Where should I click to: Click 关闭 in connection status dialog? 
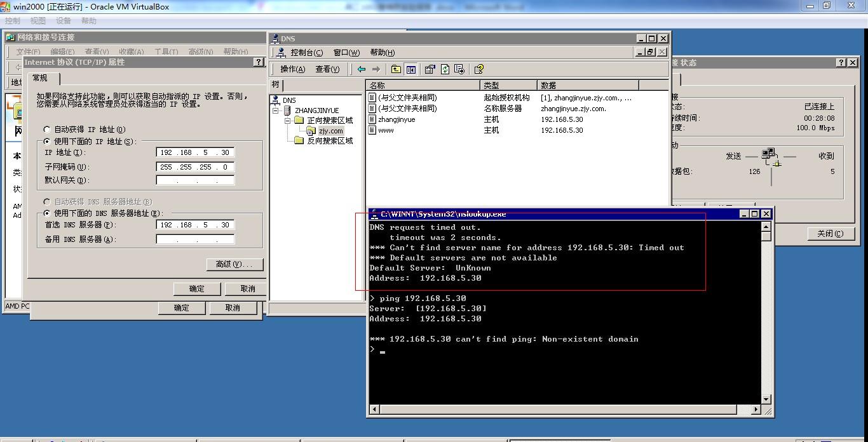click(x=830, y=234)
